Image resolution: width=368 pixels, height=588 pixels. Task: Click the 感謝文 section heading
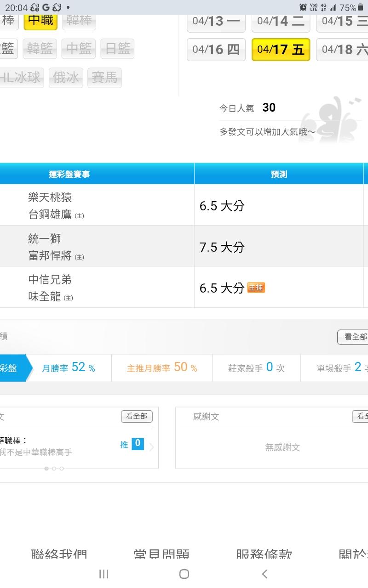pos(206,417)
